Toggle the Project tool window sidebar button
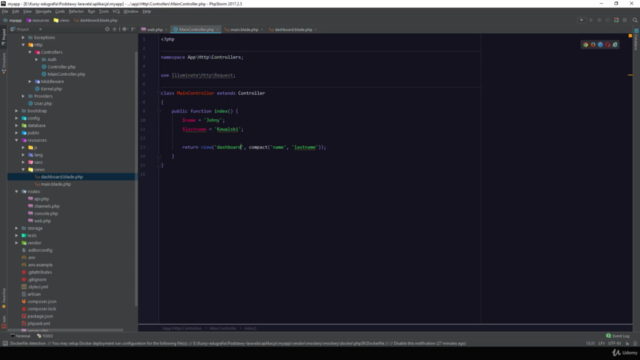 [4, 38]
